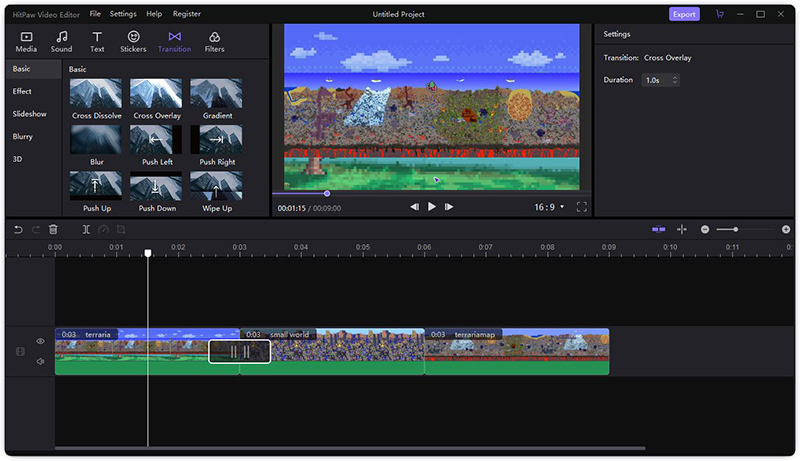Select the terrariamap clip on timeline
Image resolution: width=800 pixels, height=461 pixels.
pyautogui.click(x=517, y=351)
